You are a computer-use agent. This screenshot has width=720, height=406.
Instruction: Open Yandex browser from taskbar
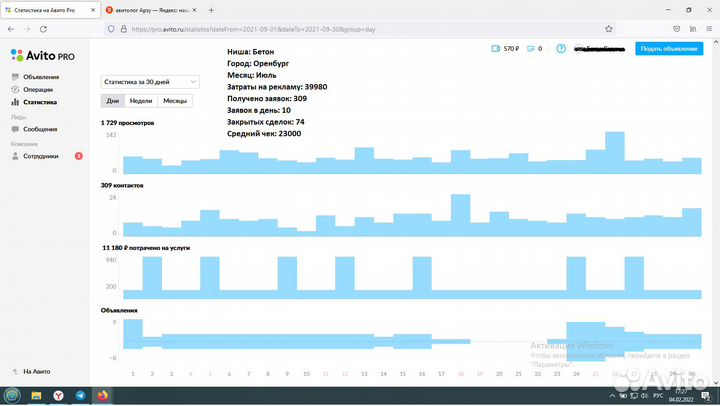[x=58, y=395]
